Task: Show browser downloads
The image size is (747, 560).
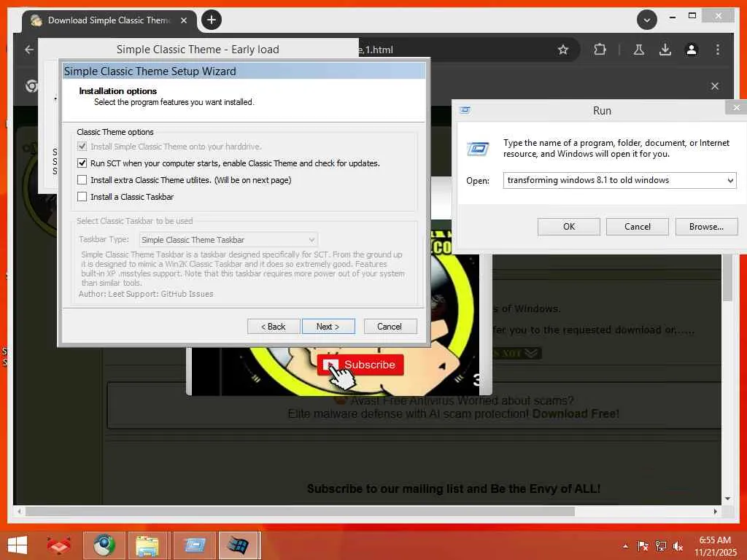Action: pos(665,50)
